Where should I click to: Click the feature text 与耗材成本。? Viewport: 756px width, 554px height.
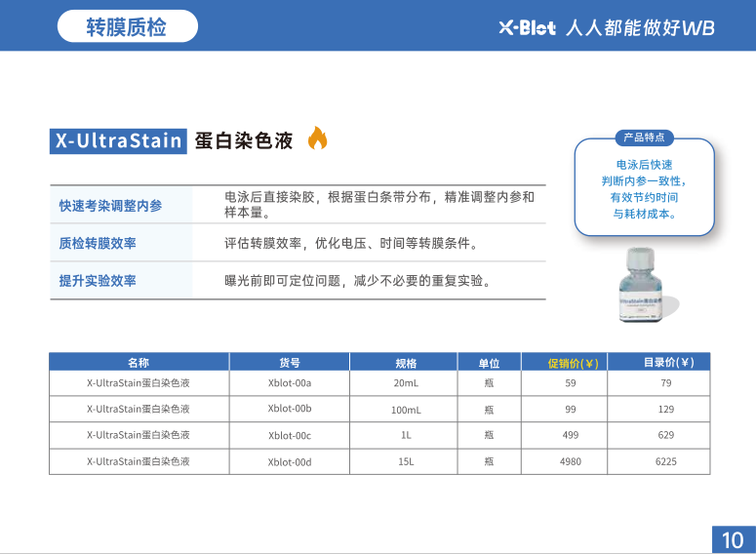(x=644, y=214)
